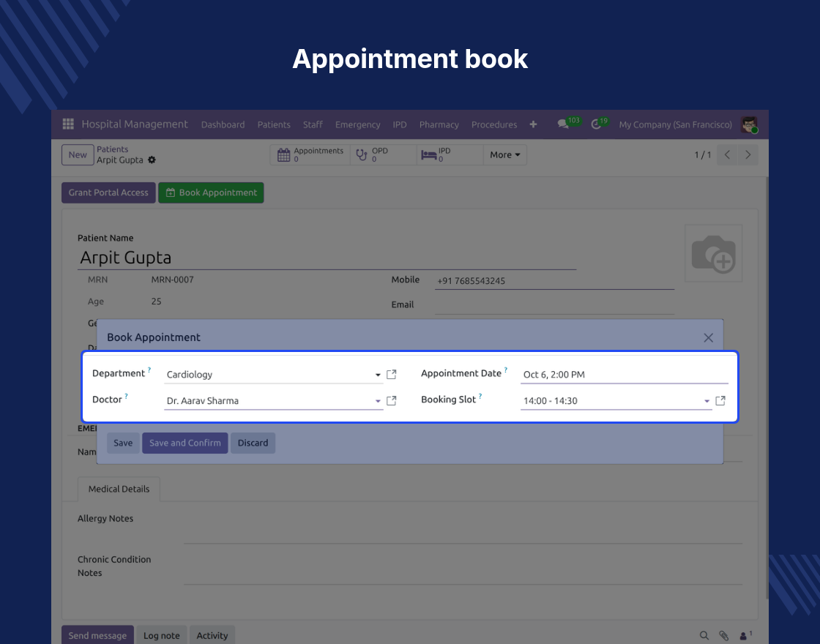Click the plus icon after Procedures menu
The width and height of the screenshot is (820, 644).
pos(533,124)
